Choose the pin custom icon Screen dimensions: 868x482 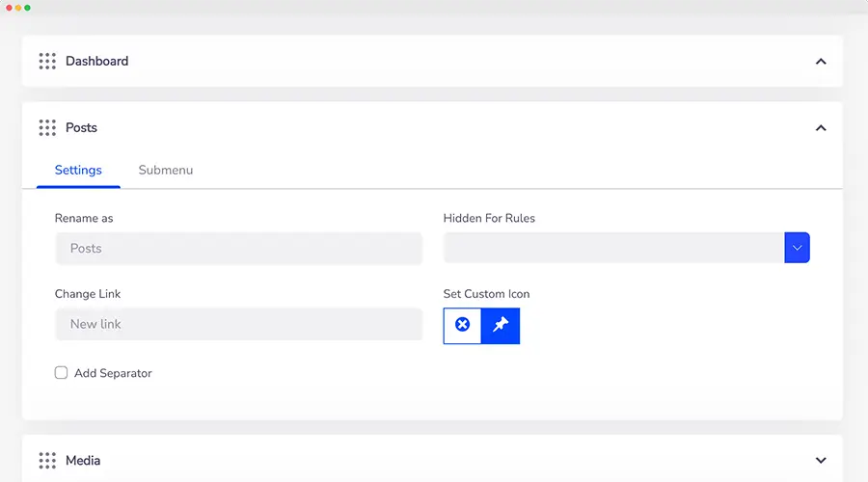click(x=501, y=326)
